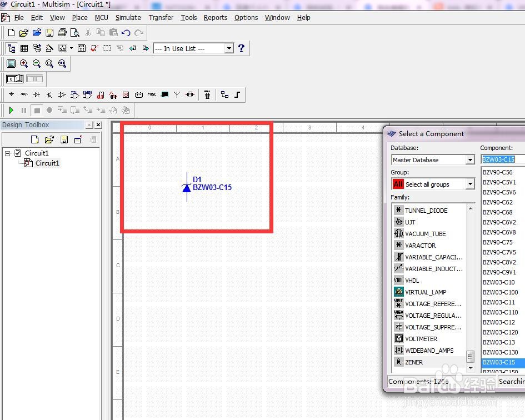Place a TTL logic component
The image size is (525, 420).
coord(74,95)
